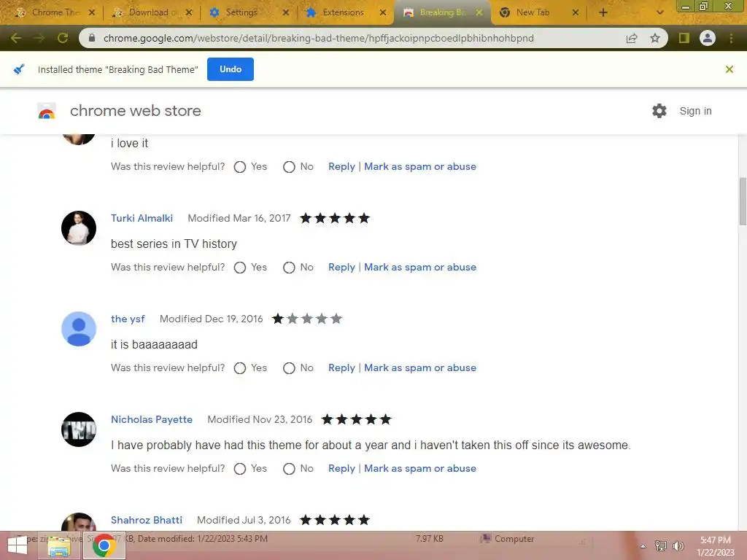Go back with the browser back arrow

[x=16, y=38]
